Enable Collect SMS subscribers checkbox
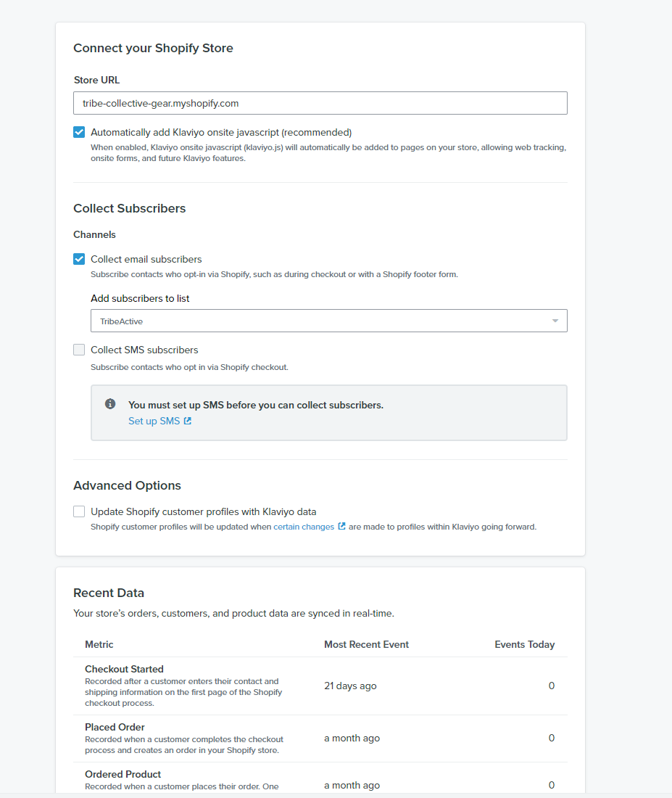 [x=79, y=350]
